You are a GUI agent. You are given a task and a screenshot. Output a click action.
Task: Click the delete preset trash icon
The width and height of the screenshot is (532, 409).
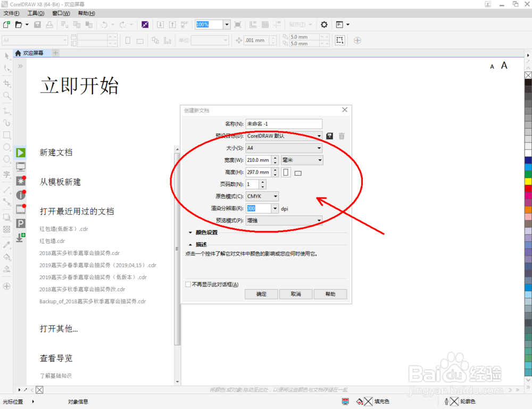point(342,136)
